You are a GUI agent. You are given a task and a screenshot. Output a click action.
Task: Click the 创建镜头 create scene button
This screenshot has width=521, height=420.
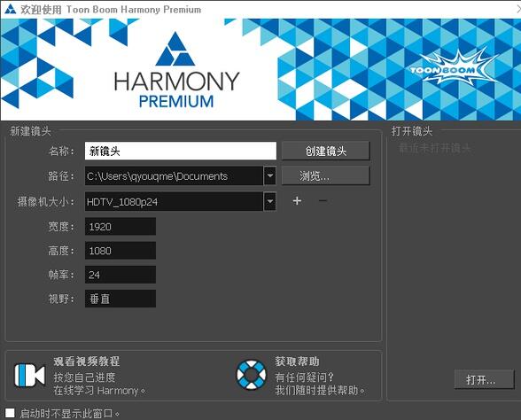click(326, 151)
